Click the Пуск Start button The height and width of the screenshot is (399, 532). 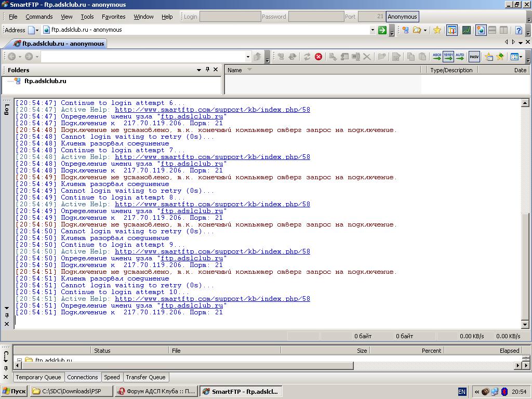pyautogui.click(x=14, y=391)
